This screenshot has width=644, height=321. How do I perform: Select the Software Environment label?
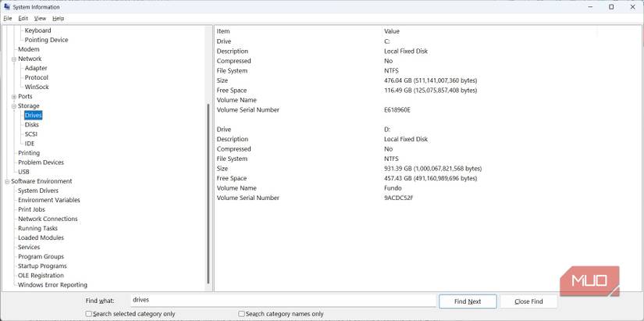point(41,181)
